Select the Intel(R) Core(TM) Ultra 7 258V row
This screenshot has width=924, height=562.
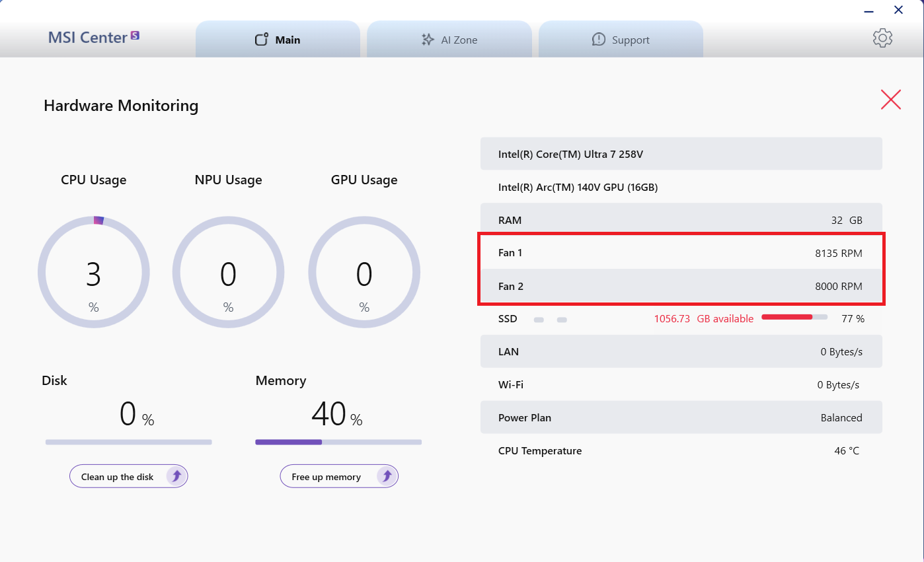pos(681,154)
